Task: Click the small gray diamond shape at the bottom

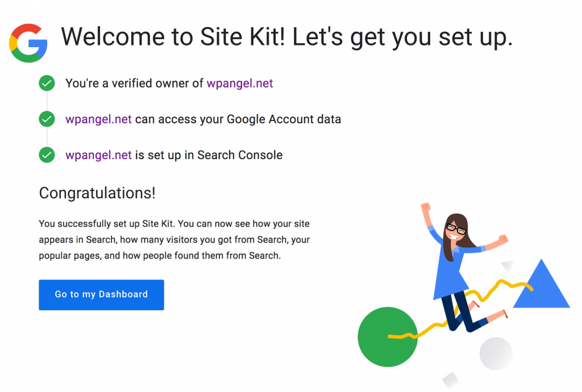Action: pos(451,381)
